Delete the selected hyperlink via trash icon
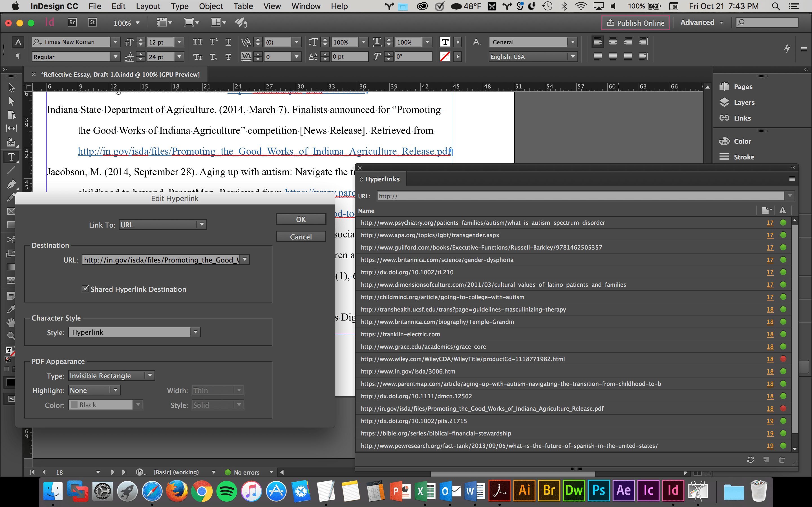Screen dimensions: 812x507 click(782, 459)
